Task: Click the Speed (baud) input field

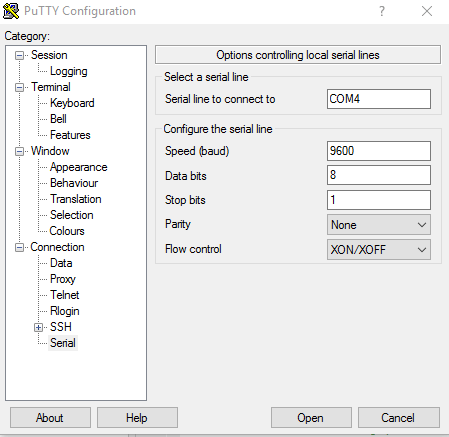Action: tap(379, 151)
